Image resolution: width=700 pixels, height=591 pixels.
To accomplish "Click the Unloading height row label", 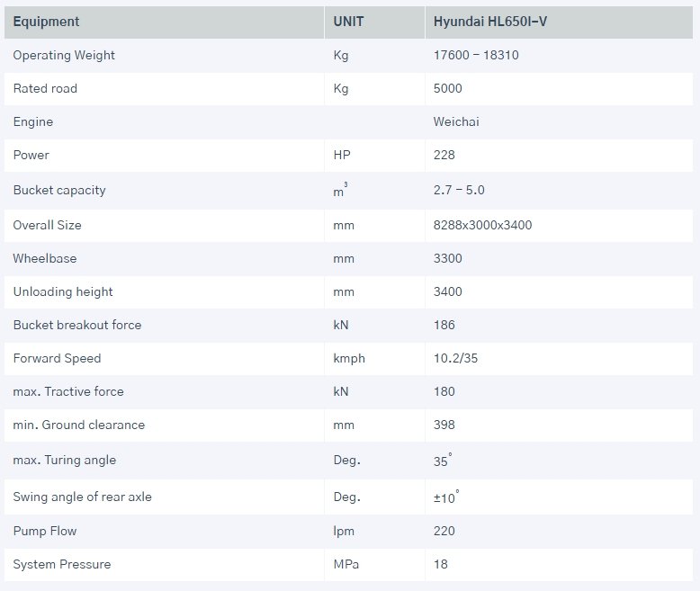I will 63,291.
